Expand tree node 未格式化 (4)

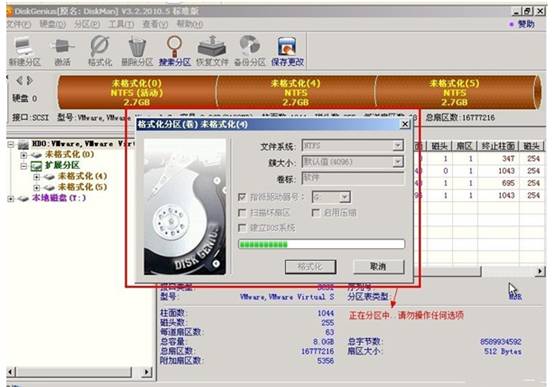(36, 177)
